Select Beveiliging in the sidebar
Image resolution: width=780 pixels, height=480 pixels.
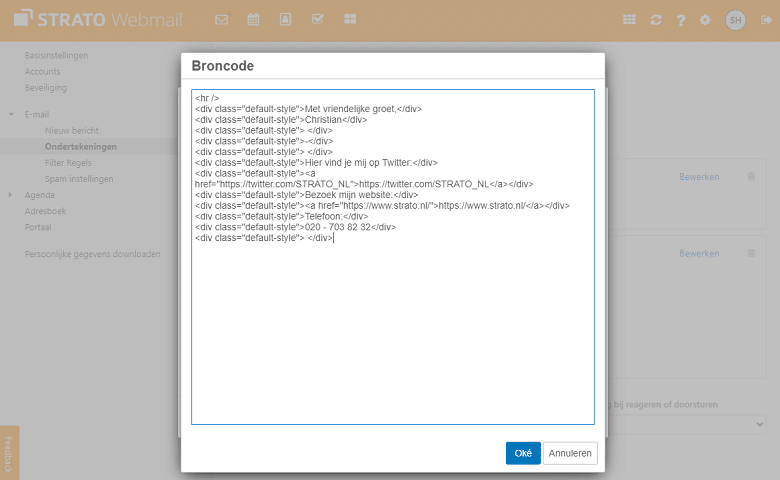(46, 88)
